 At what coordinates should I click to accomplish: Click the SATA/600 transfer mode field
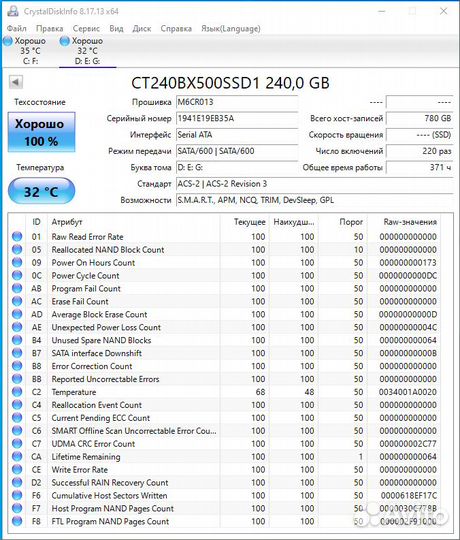[237, 151]
